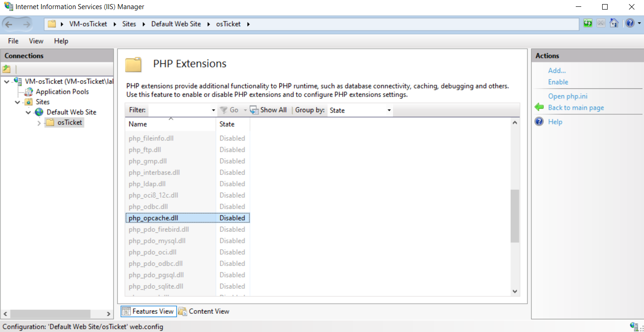Click Enable action link
This screenshot has width=644, height=332.
click(x=558, y=82)
